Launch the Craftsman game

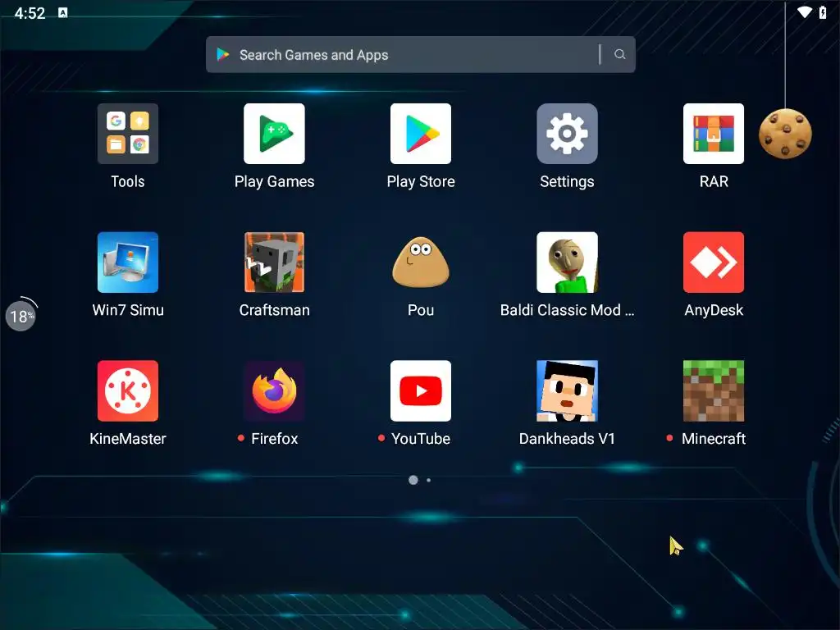point(274,262)
